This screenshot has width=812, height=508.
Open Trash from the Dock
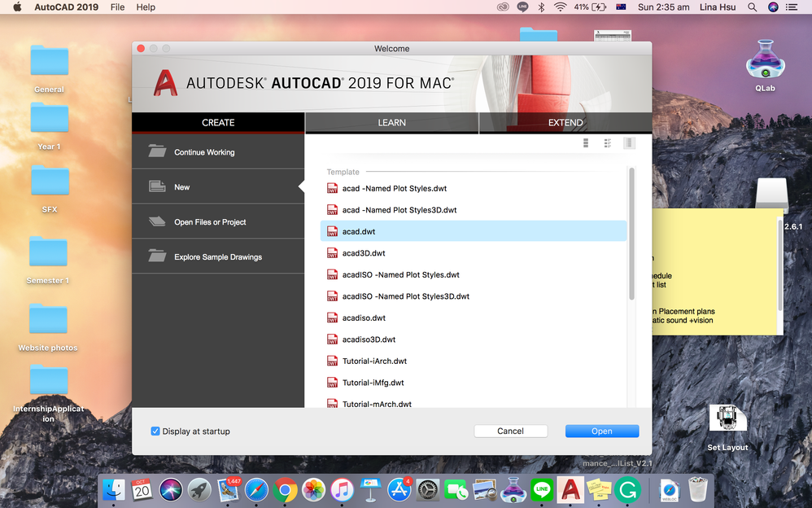click(x=697, y=490)
